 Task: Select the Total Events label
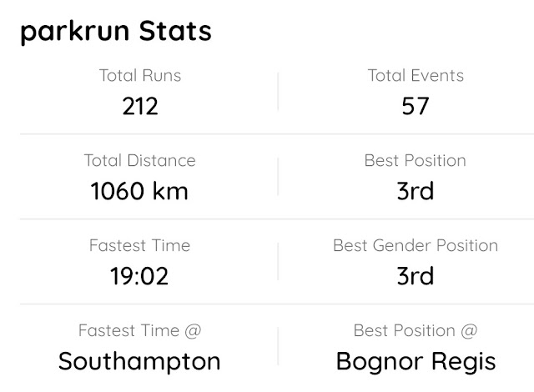pos(416,75)
